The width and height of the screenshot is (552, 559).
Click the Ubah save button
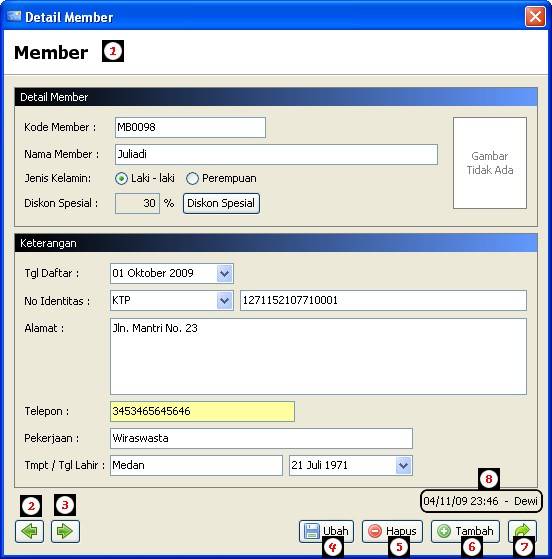(x=326, y=531)
